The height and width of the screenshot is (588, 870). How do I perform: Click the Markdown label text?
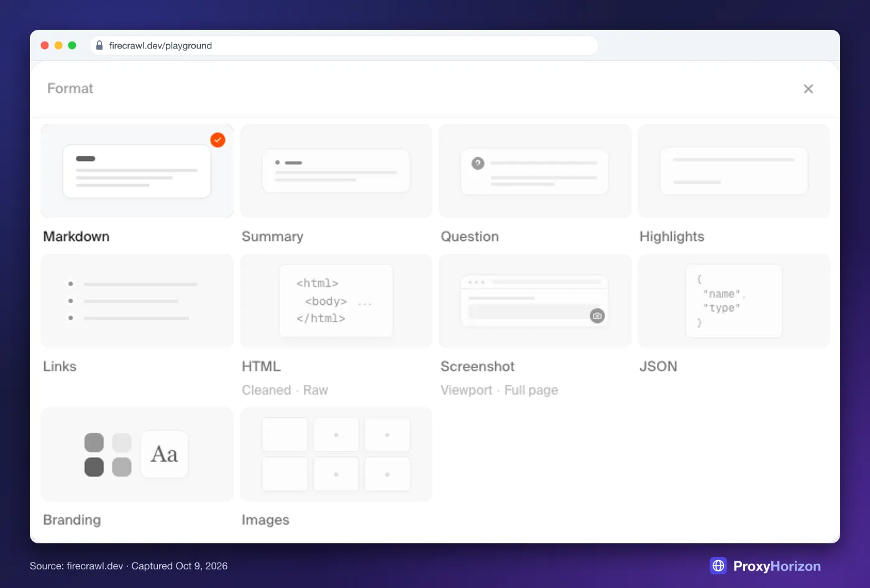click(76, 237)
